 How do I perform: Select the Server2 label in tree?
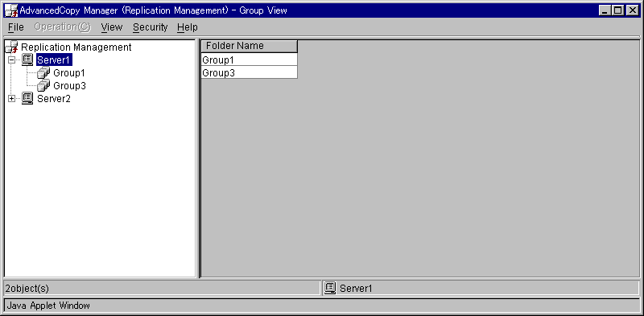[x=54, y=98]
